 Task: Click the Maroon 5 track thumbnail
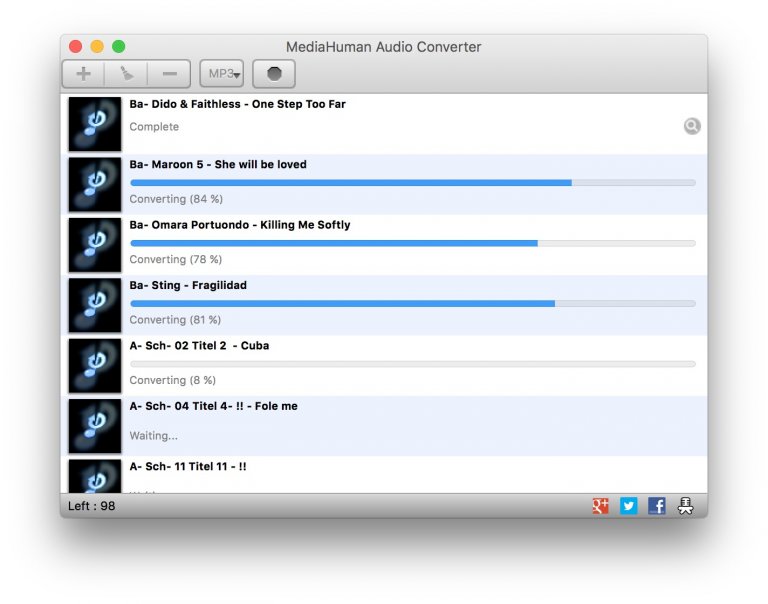coord(95,184)
